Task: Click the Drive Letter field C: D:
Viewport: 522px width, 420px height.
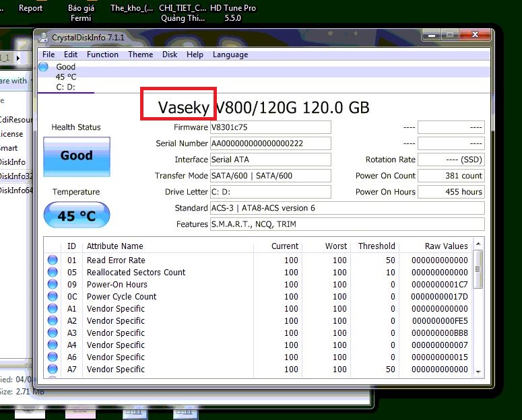Action: pos(271,192)
